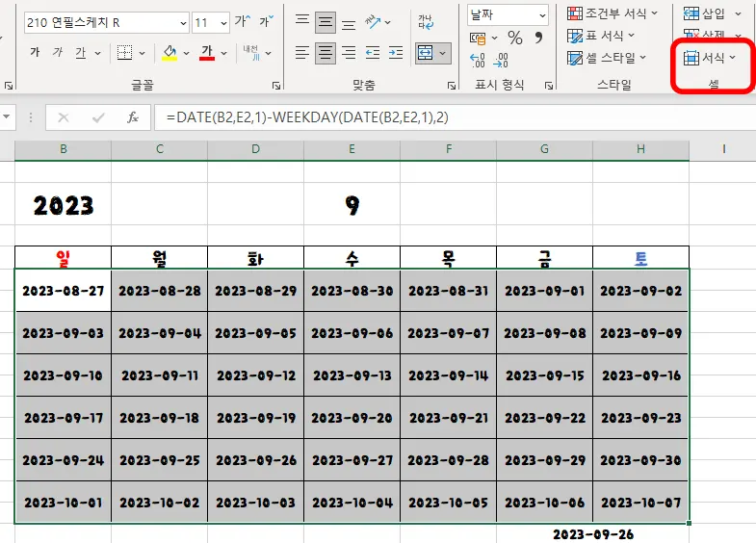Image resolution: width=756 pixels, height=543 pixels.
Task: Open 서식 cell format menu
Action: click(x=709, y=58)
